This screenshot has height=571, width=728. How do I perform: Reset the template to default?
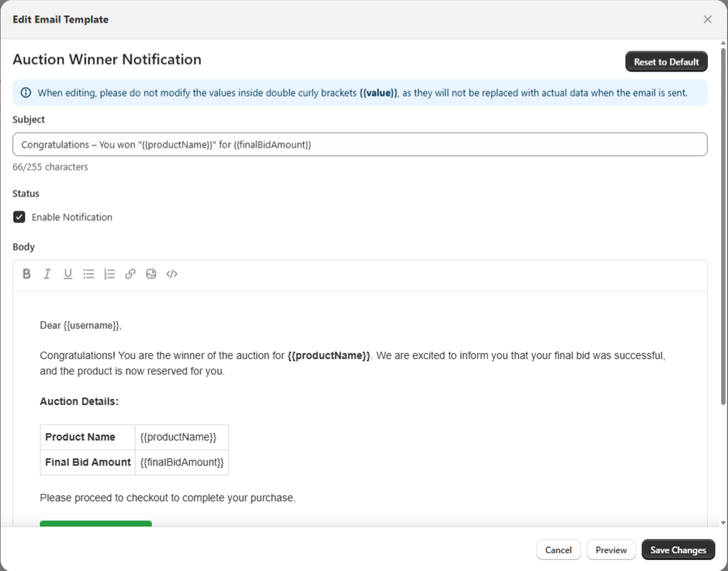click(666, 62)
